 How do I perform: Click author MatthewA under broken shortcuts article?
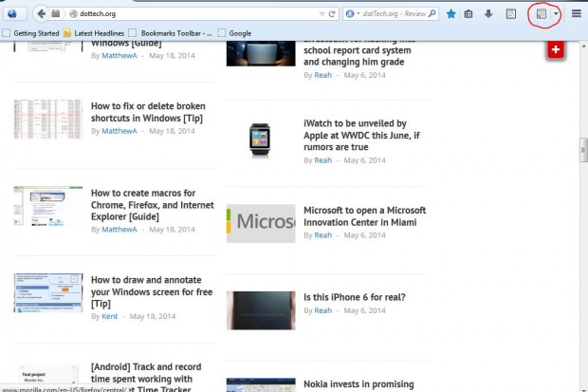pos(119,131)
